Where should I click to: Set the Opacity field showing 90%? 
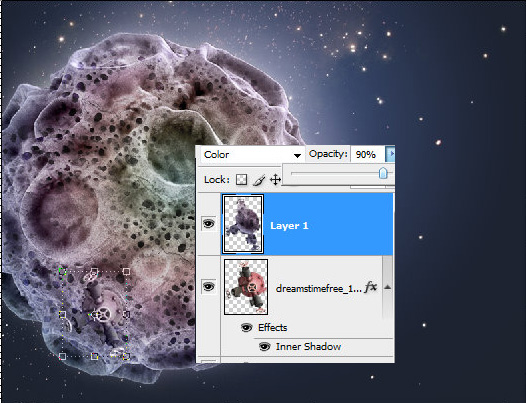(367, 154)
